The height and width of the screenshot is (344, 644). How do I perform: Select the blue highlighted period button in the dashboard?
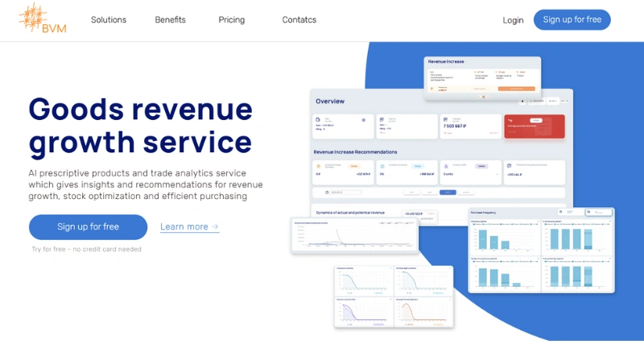point(448,193)
